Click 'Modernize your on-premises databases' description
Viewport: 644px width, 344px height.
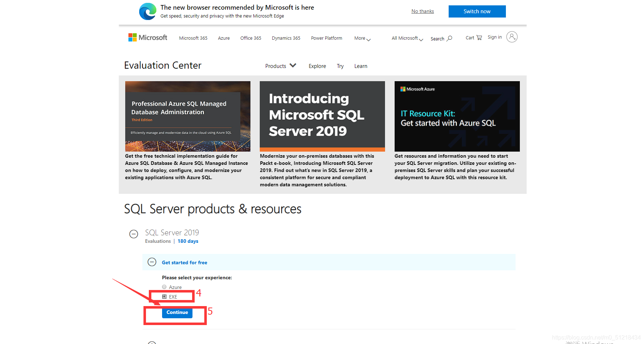pos(317,170)
